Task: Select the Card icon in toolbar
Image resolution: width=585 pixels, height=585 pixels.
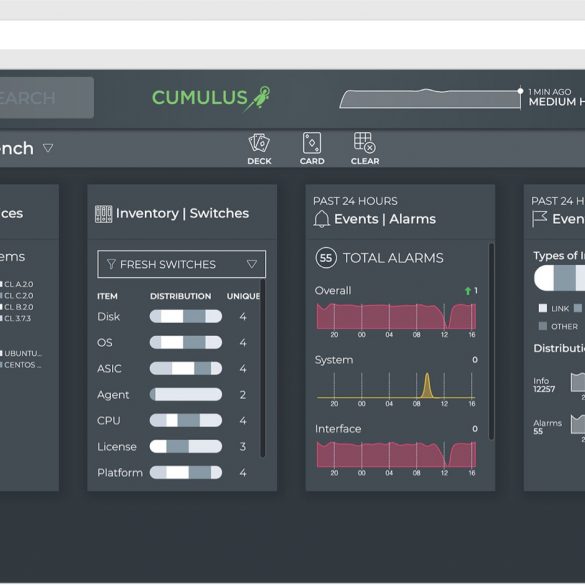Action: tap(312, 143)
